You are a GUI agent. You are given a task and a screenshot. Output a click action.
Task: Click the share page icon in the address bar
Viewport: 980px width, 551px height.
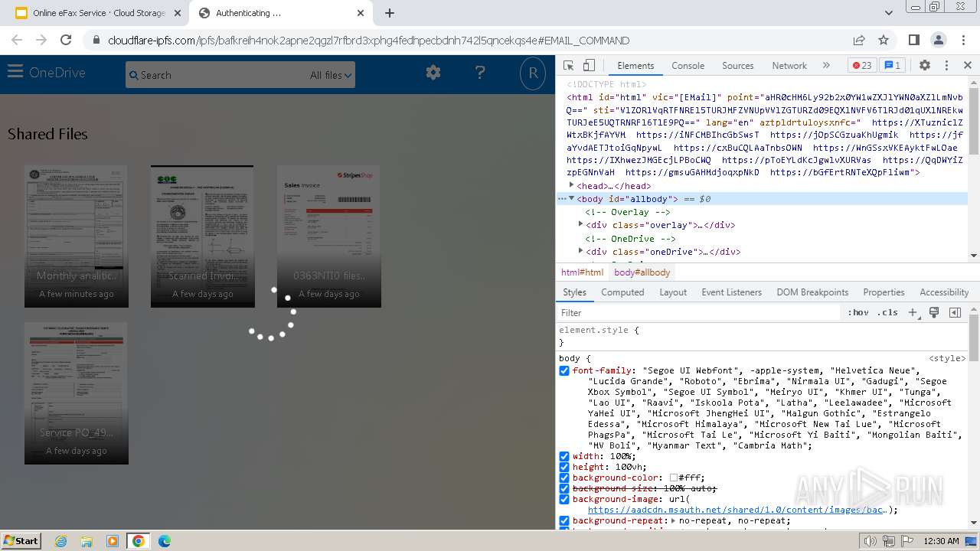(859, 40)
